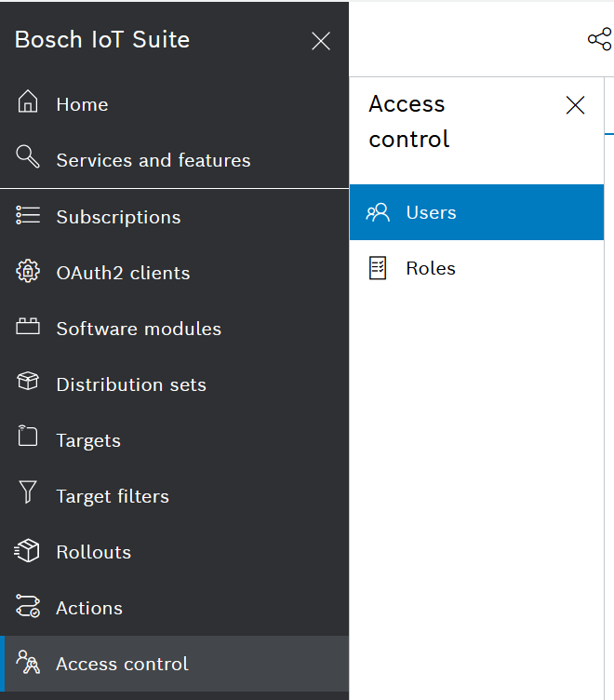
Task: Close the Access control submenu panel
Action: 576,105
